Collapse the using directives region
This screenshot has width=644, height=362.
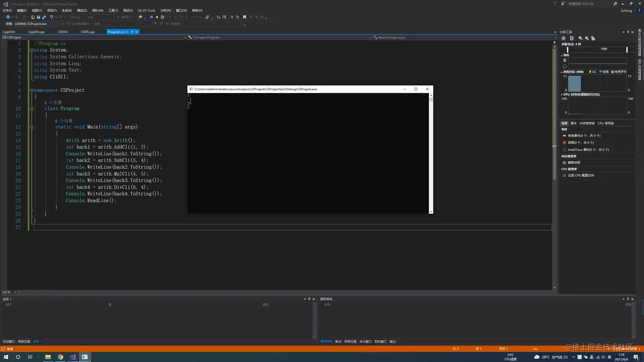pyautogui.click(x=32, y=50)
